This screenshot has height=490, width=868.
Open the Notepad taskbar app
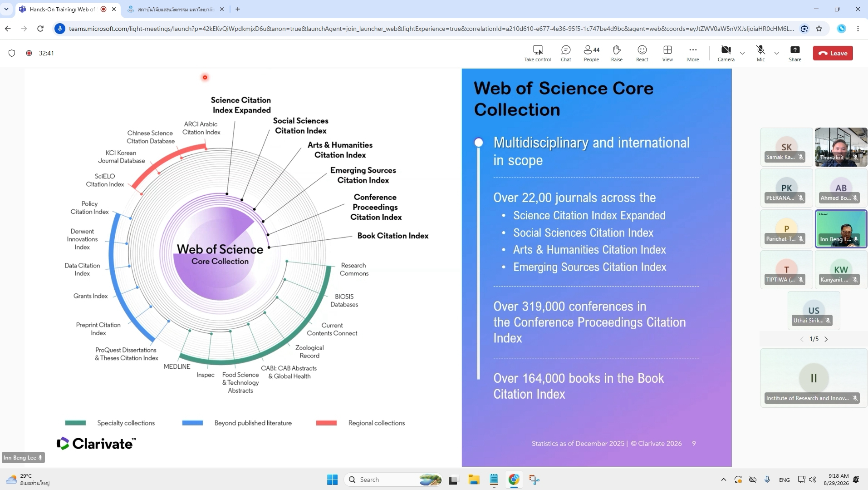(494, 480)
